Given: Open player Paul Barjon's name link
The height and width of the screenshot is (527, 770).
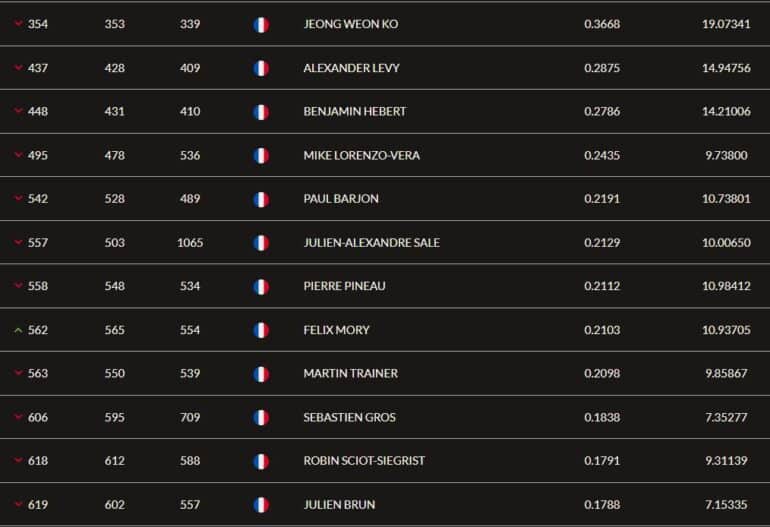Looking at the screenshot, I should point(341,199).
